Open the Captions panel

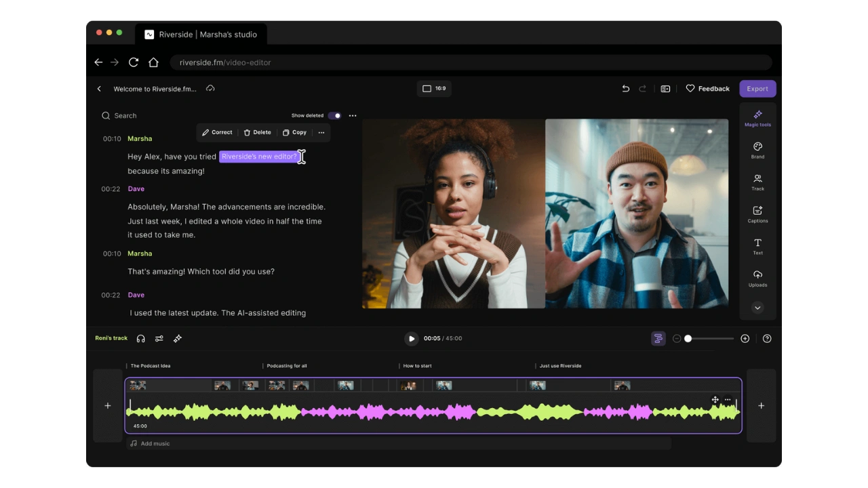click(757, 214)
